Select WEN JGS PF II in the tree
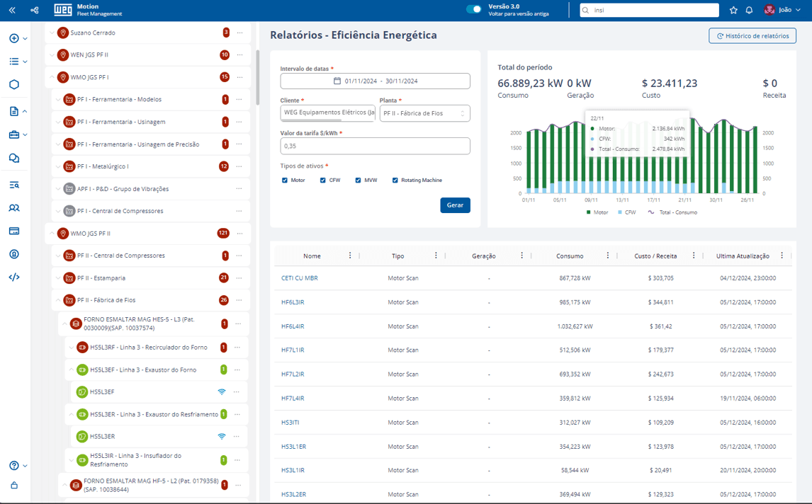812x504 pixels. click(89, 55)
